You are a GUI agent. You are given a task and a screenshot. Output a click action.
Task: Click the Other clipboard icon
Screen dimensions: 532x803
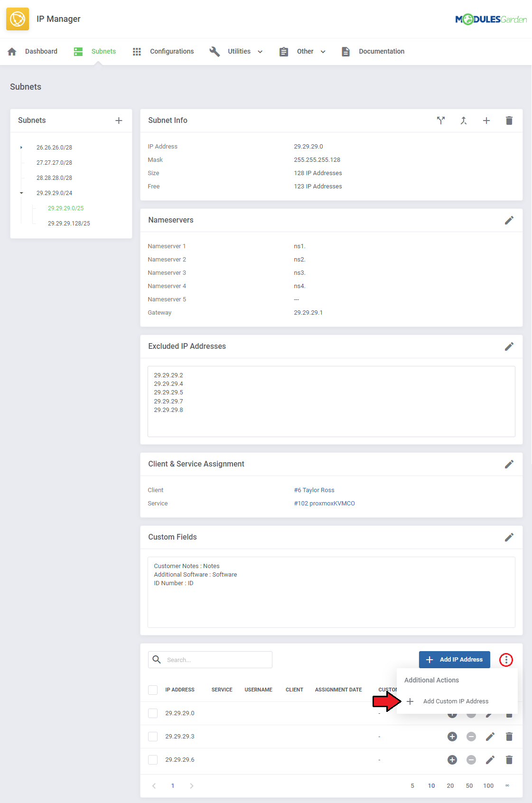click(x=284, y=51)
